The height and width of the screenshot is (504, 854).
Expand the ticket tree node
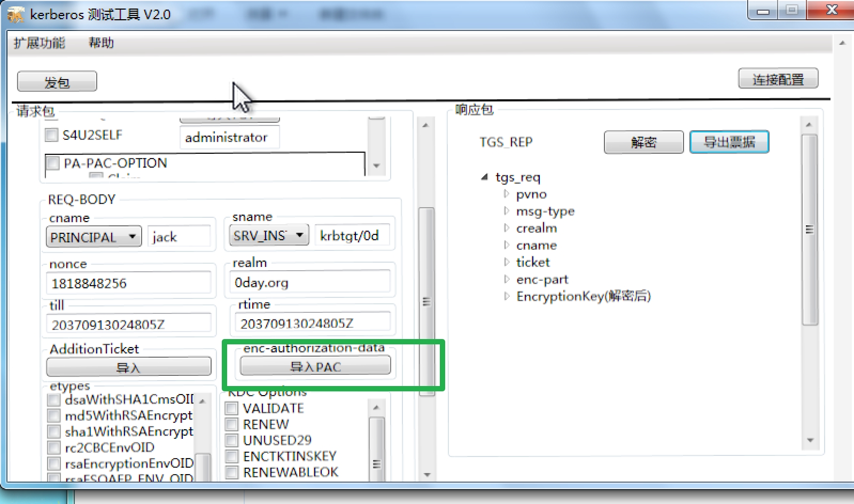pyautogui.click(x=507, y=262)
